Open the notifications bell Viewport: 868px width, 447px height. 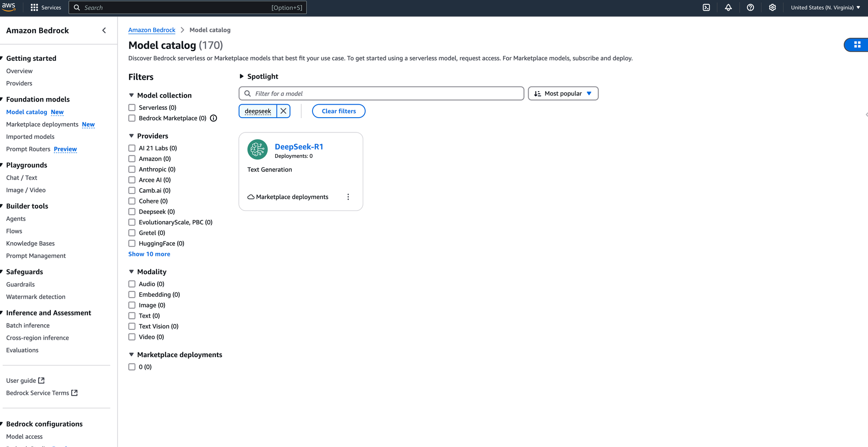click(728, 7)
